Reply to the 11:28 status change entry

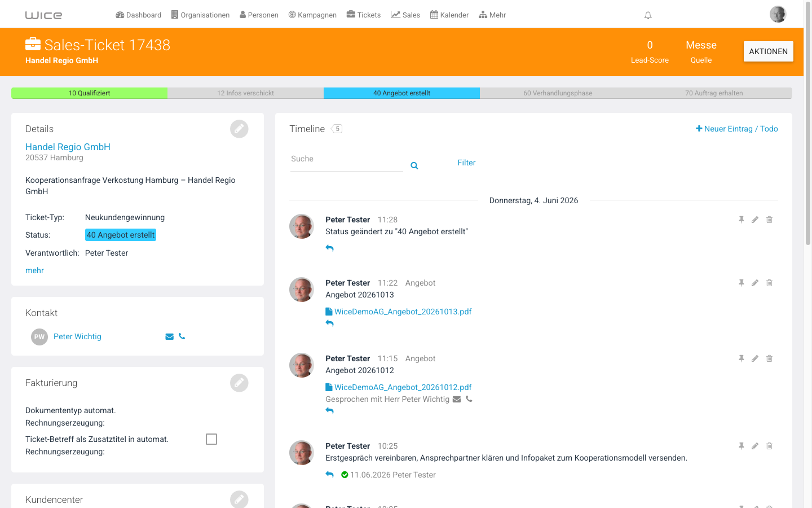(330, 248)
